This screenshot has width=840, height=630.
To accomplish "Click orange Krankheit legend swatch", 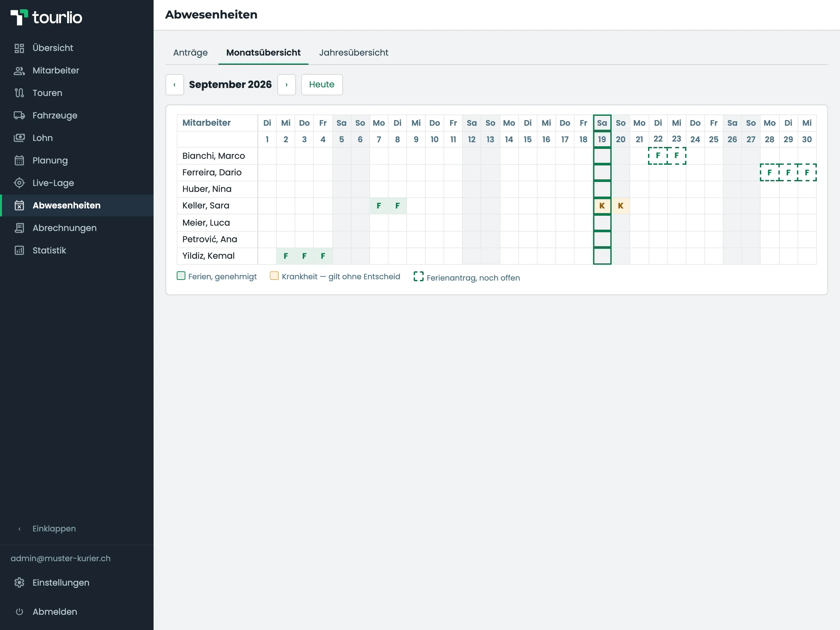I will point(274,276).
